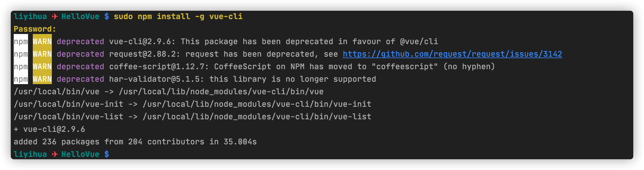Open the github.com request issues 3142 link
This screenshot has width=644, height=170.
(x=452, y=54)
